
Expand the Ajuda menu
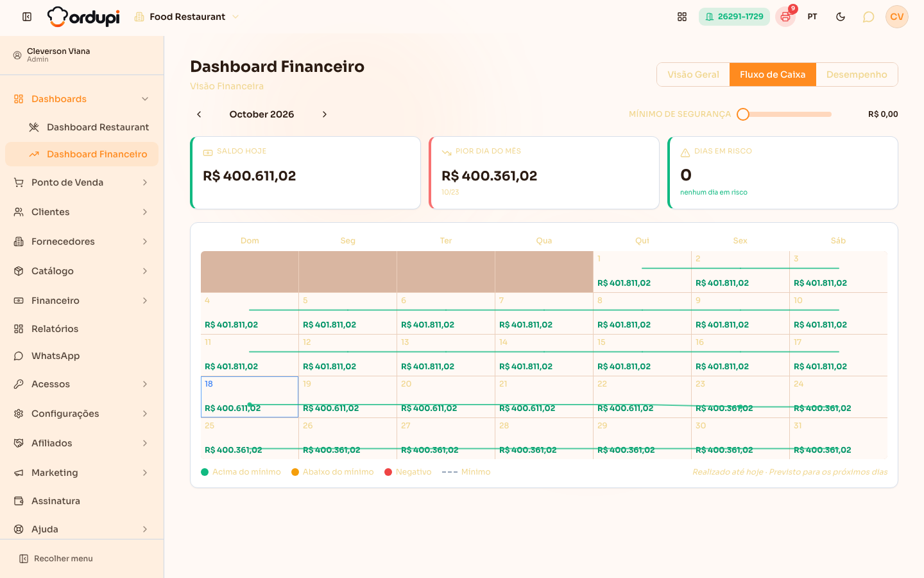81,529
